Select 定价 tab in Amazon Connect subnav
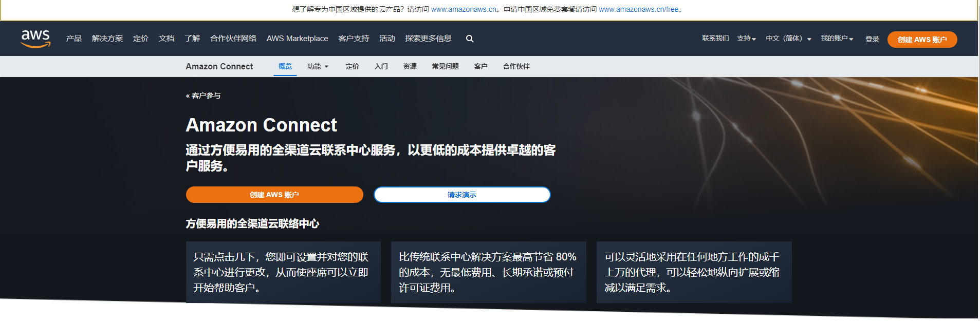This screenshot has width=980, height=321. [353, 66]
